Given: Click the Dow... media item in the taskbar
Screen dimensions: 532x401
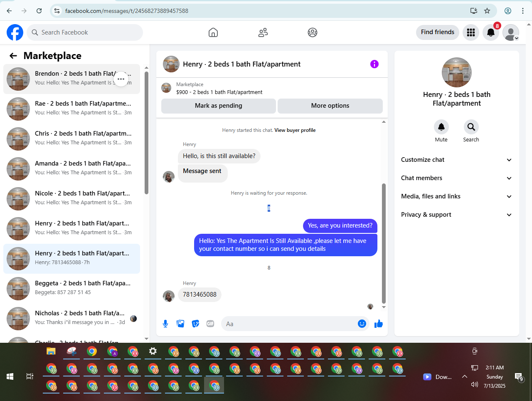Looking at the screenshot, I should pos(437,377).
